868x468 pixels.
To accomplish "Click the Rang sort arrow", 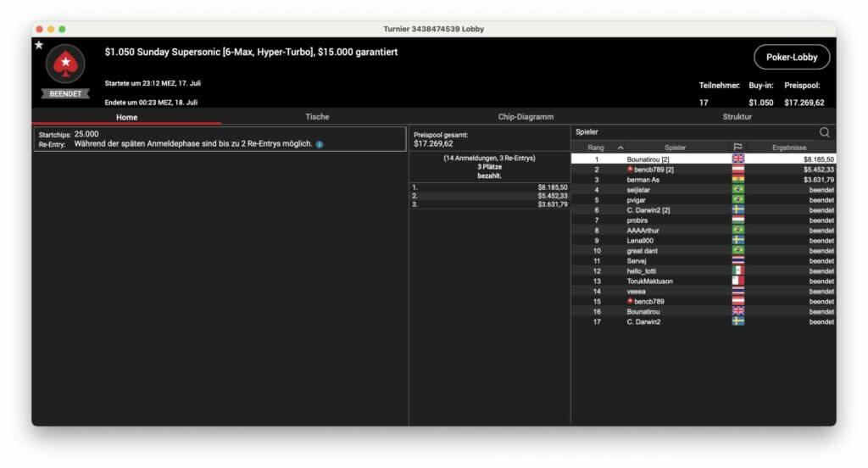I will tap(620, 148).
